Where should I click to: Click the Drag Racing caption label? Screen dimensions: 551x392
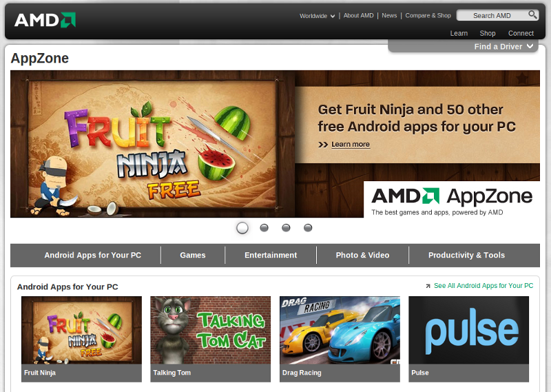tap(302, 373)
